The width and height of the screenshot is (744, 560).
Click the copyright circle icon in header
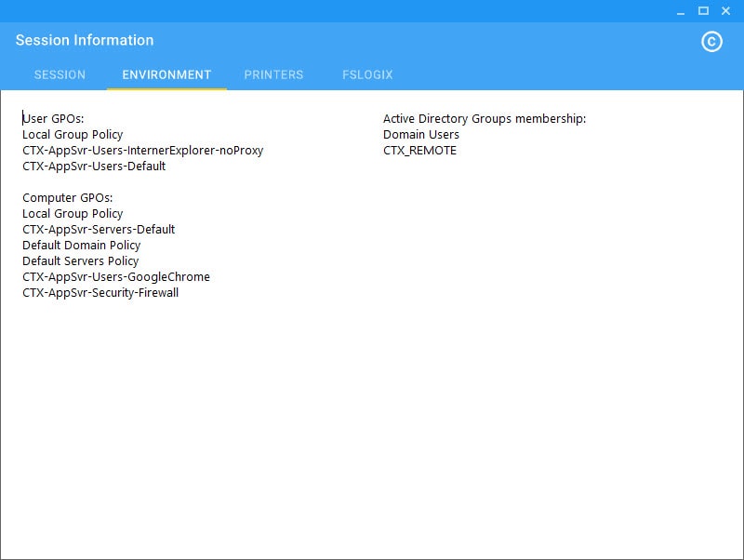711,42
